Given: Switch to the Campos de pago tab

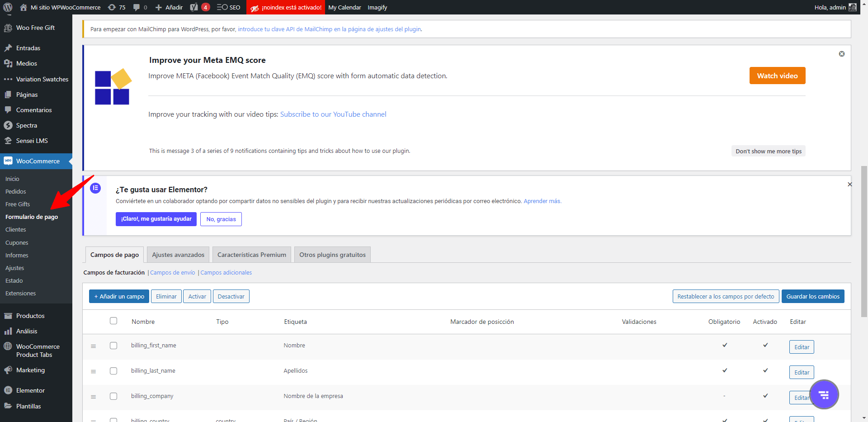Looking at the screenshot, I should pos(114,255).
